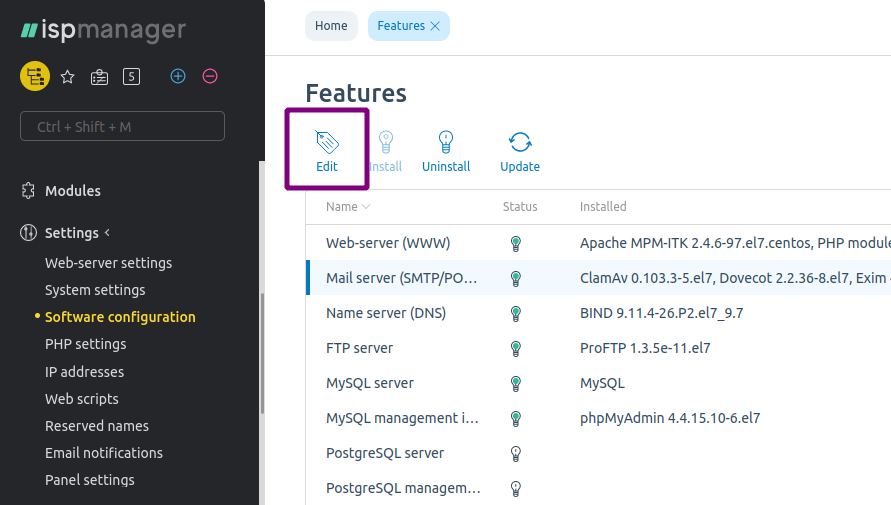Screen dimensions: 891x505
Task: Click PostgreSQL server status bulb icon
Action: click(x=515, y=454)
